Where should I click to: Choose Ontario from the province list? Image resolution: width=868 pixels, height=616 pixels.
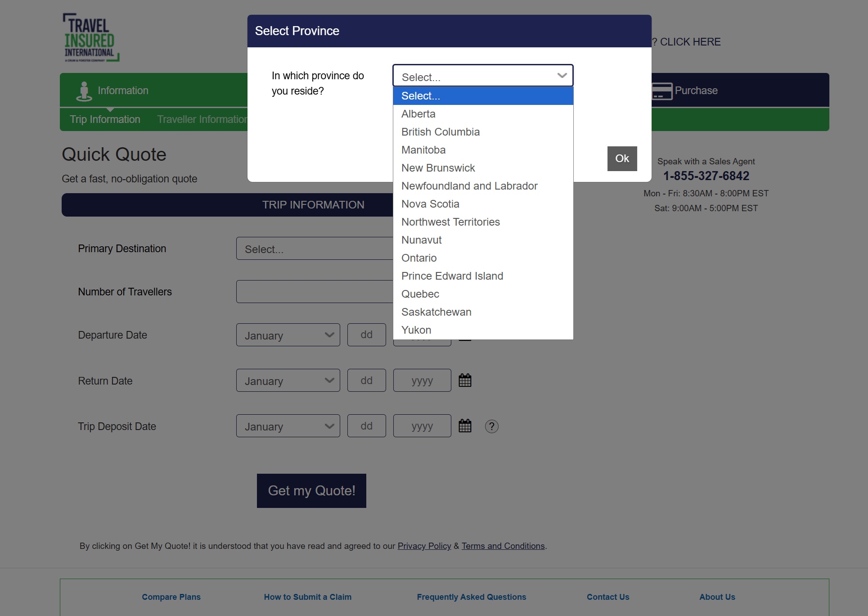pos(419,258)
